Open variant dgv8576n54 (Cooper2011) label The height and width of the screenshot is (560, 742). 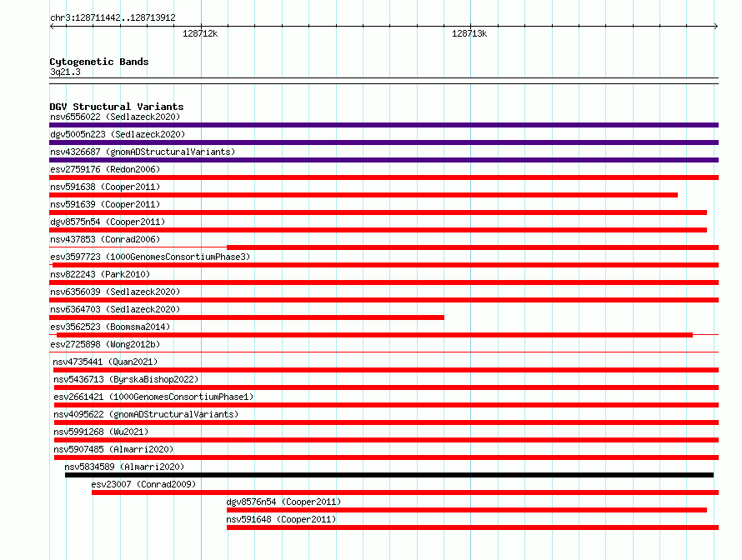(283, 502)
